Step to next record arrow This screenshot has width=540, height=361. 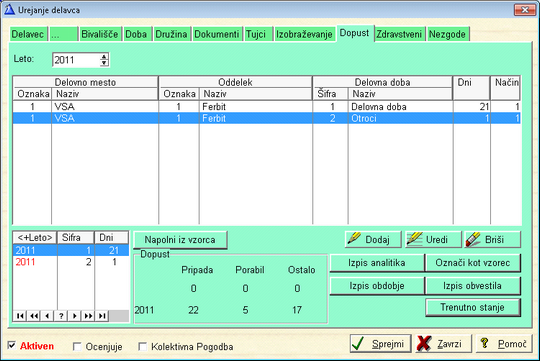point(75,316)
